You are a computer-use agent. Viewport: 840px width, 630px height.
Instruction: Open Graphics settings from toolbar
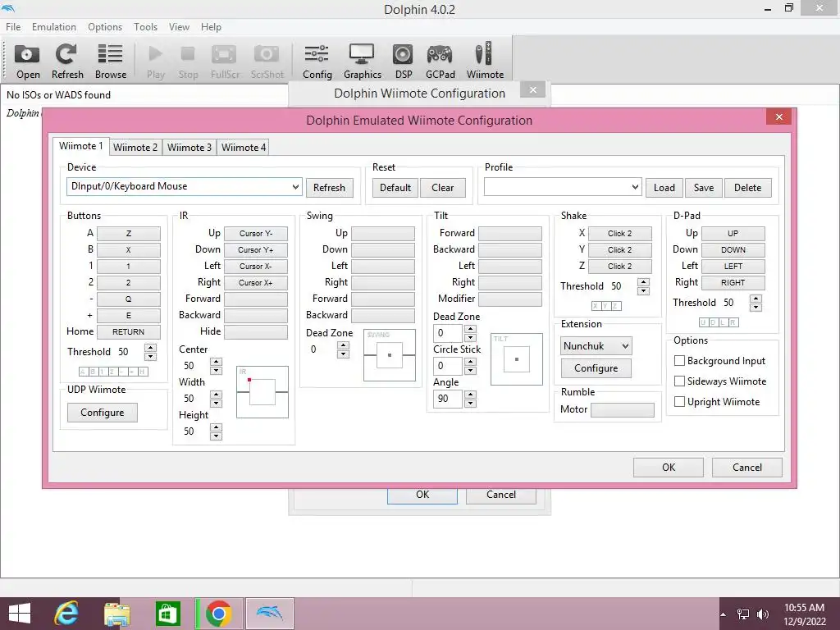[362, 61]
